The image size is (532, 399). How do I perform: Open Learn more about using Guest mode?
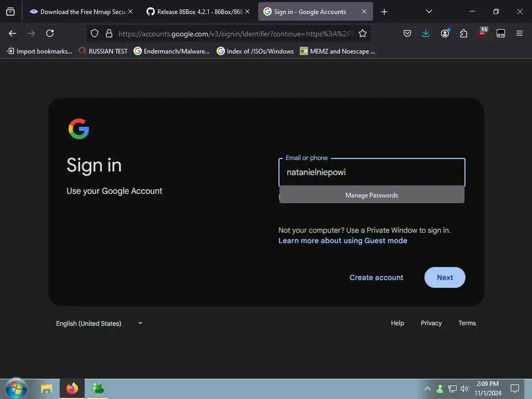[343, 241]
